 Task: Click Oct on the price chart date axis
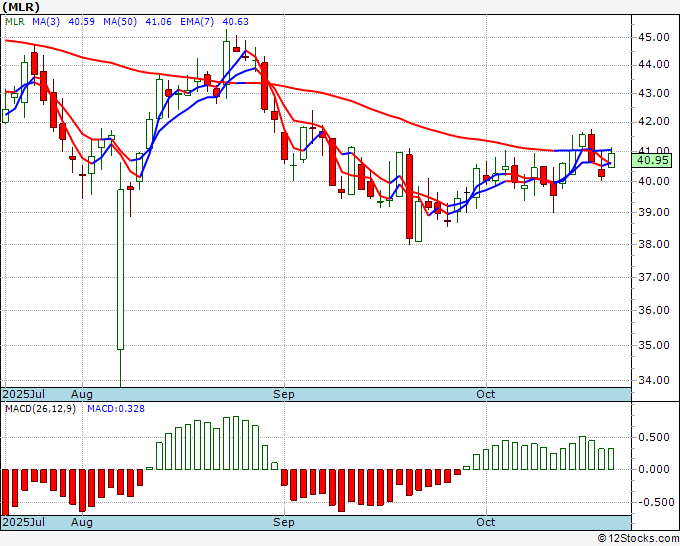pos(485,394)
